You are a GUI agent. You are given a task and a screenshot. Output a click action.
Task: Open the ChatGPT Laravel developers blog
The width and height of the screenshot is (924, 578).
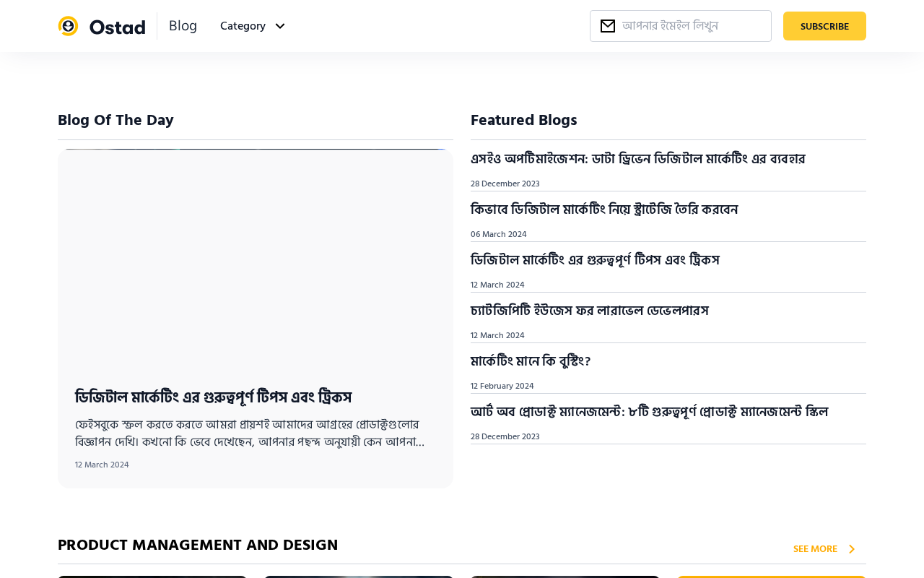click(x=590, y=311)
